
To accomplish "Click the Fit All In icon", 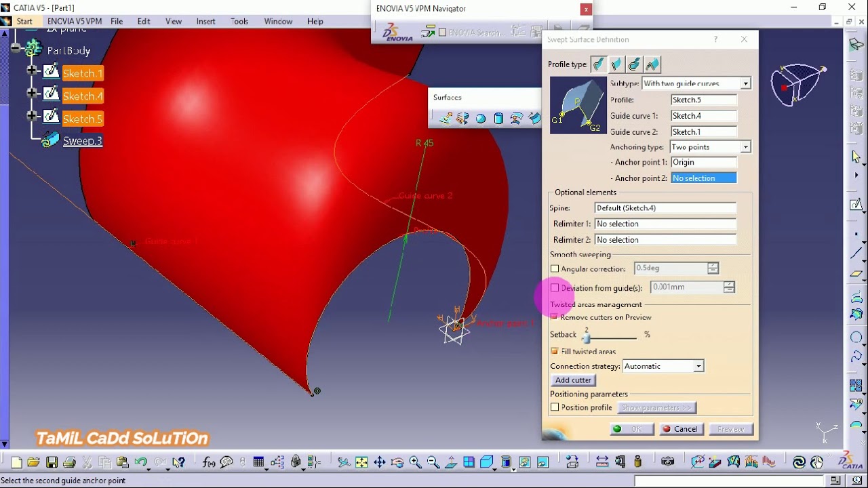I will point(361,462).
